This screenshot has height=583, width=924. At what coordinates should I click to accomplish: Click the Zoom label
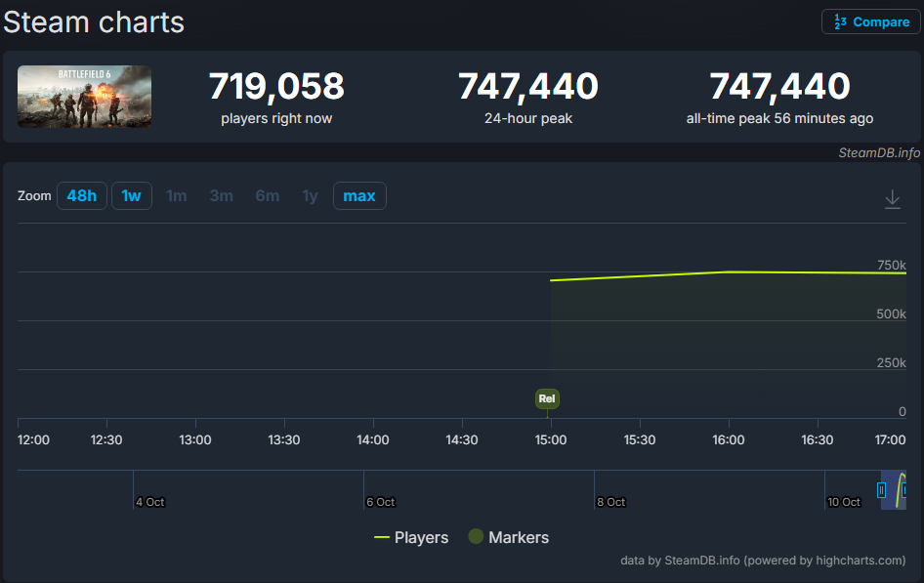tap(34, 195)
